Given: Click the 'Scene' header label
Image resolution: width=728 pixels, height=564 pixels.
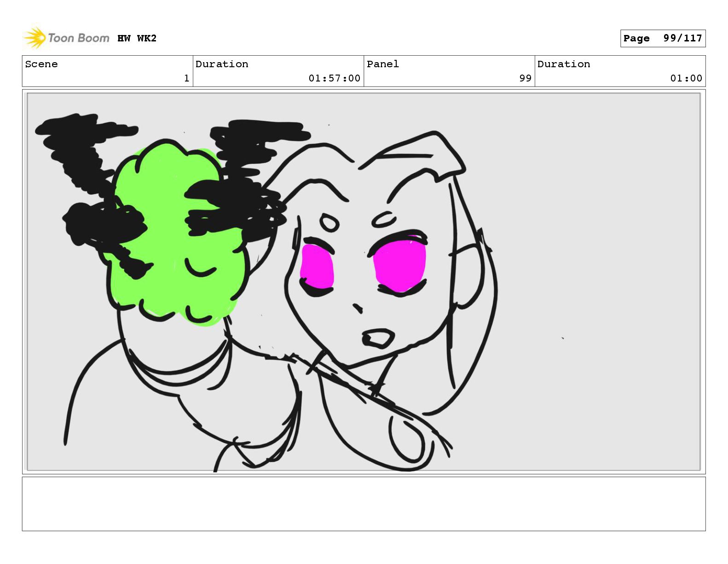Looking at the screenshot, I should pyautogui.click(x=41, y=64).
